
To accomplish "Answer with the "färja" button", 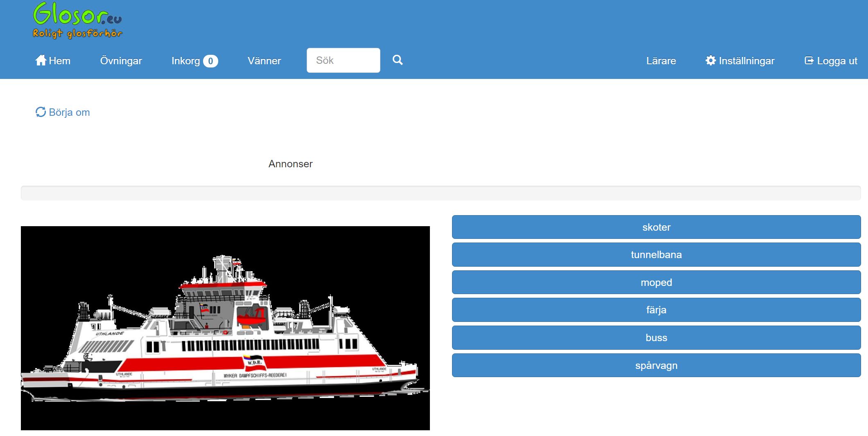I will tap(656, 310).
